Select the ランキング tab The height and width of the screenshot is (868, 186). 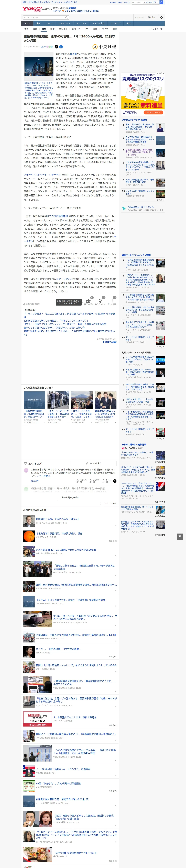click(x=115, y=24)
